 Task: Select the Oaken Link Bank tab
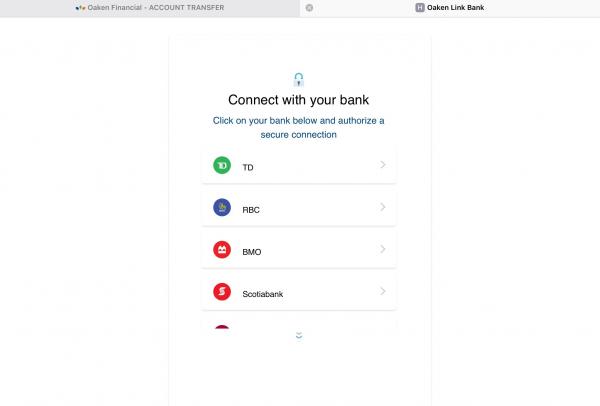tap(450, 8)
